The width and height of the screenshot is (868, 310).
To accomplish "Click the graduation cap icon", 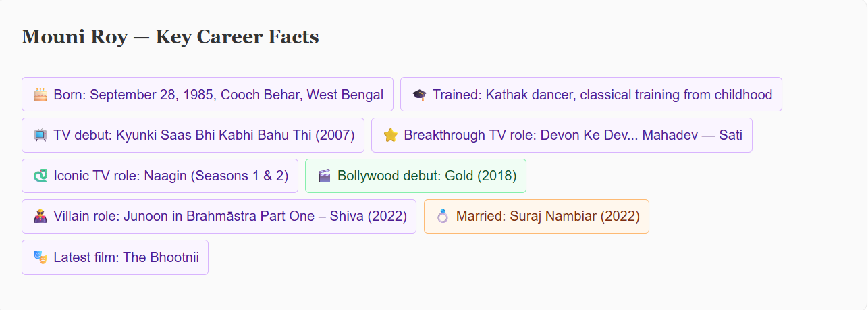I will pyautogui.click(x=419, y=95).
